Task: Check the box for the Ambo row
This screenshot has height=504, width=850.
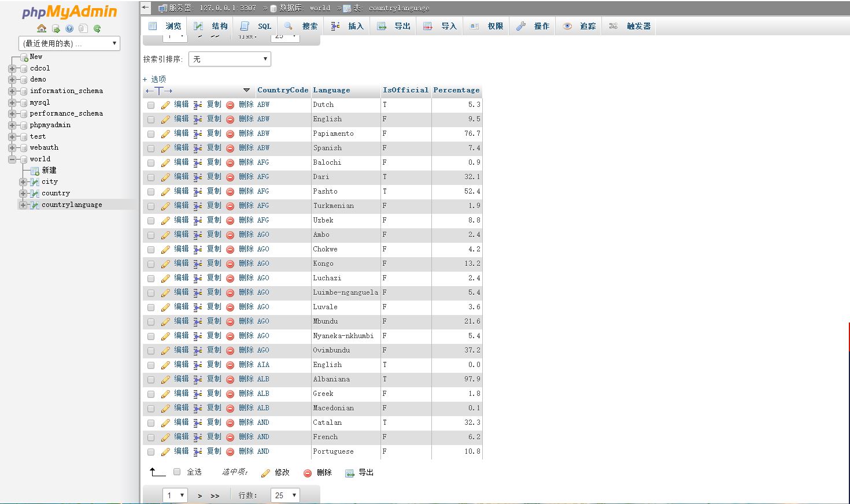Action: click(151, 235)
